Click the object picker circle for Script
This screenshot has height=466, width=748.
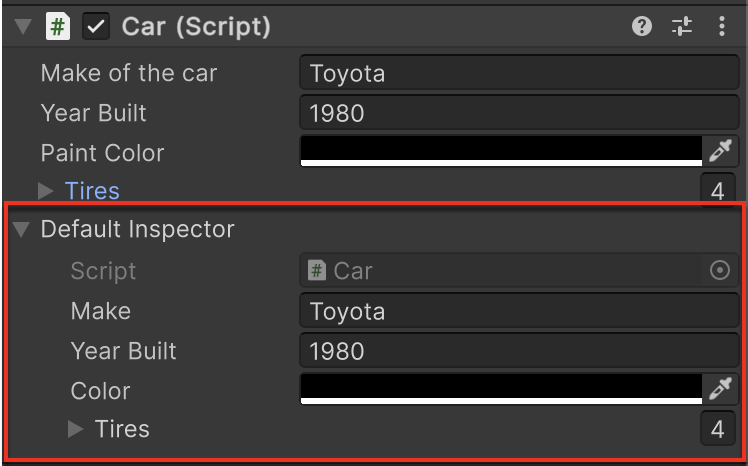720,270
